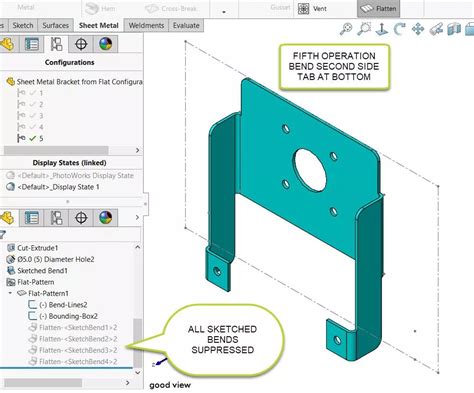Viewport: 474px width, 393px height.
Task: Select the lower ConfigurationManager tab
Action: click(x=56, y=218)
